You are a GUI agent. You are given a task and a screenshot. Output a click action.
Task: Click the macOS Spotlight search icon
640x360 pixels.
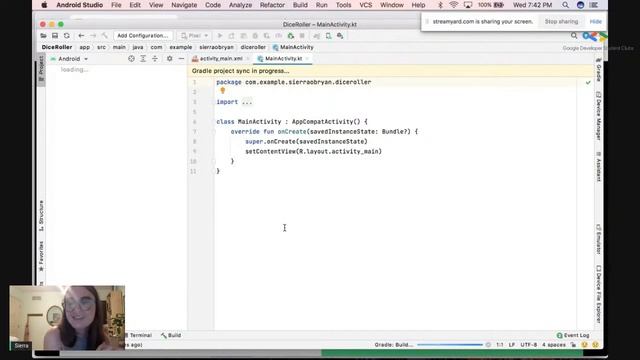point(565,5)
